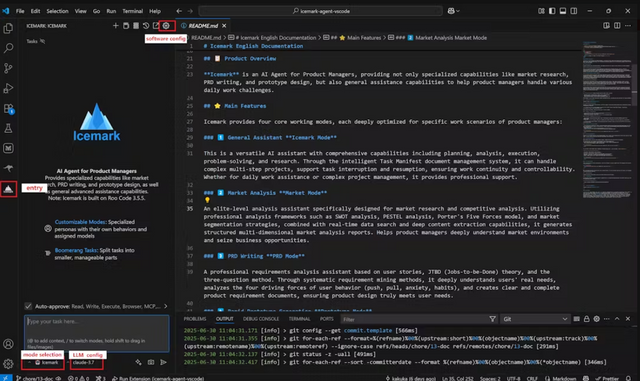
Task: Maximize the bottom panel with chevron up
Action: (617, 319)
